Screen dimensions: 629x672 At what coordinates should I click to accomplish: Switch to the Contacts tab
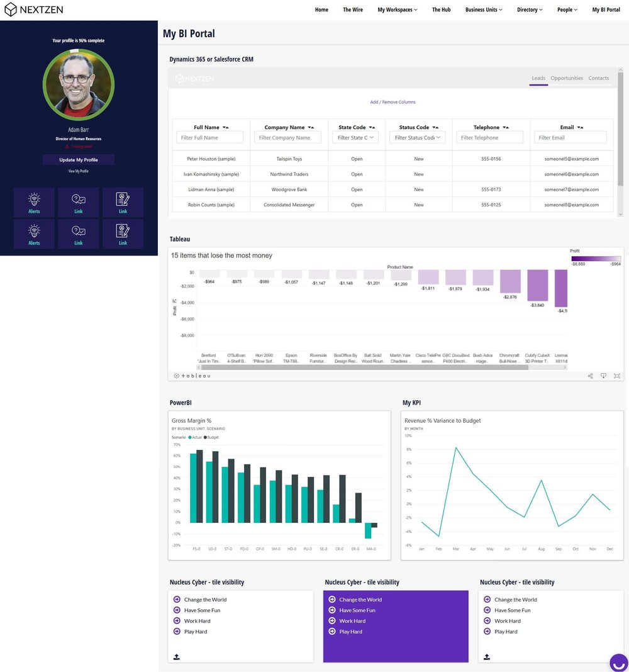pos(599,78)
